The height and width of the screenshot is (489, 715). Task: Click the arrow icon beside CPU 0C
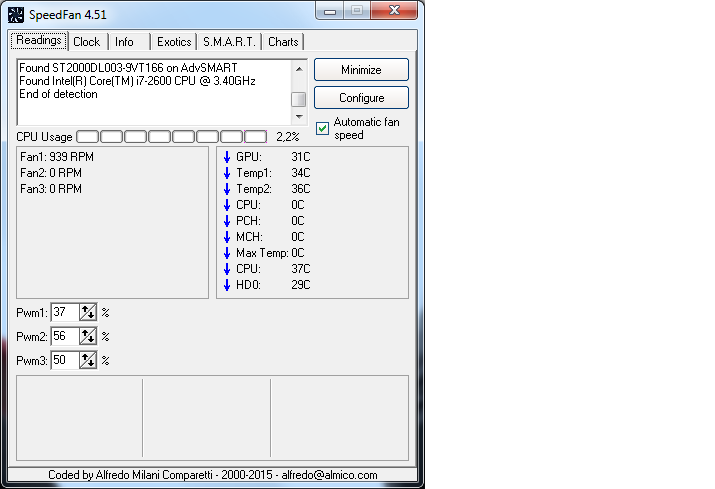click(227, 205)
